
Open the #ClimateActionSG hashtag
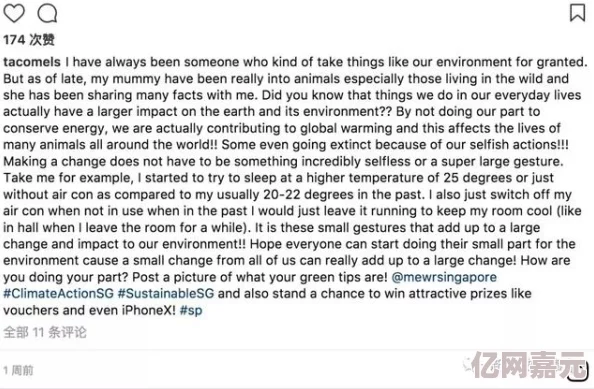point(58,294)
